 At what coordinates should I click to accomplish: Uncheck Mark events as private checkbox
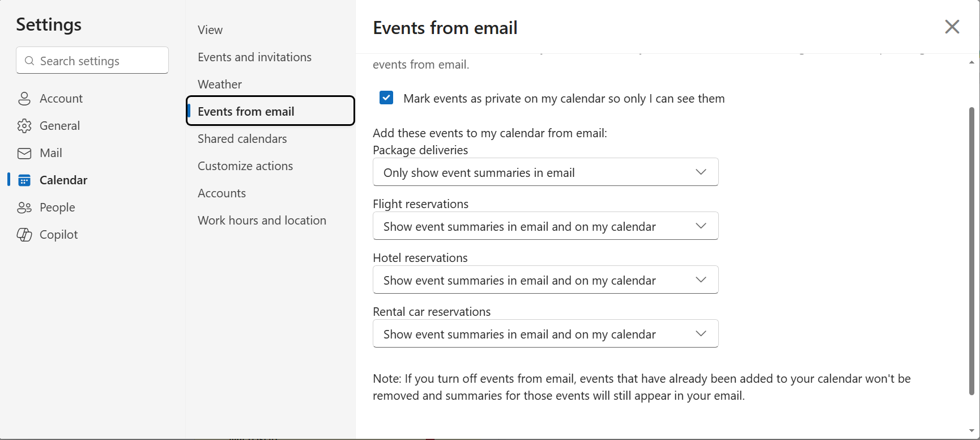[386, 98]
